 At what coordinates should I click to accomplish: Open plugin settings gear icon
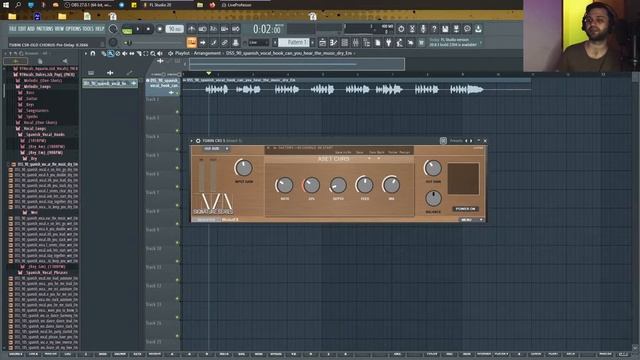point(198,141)
